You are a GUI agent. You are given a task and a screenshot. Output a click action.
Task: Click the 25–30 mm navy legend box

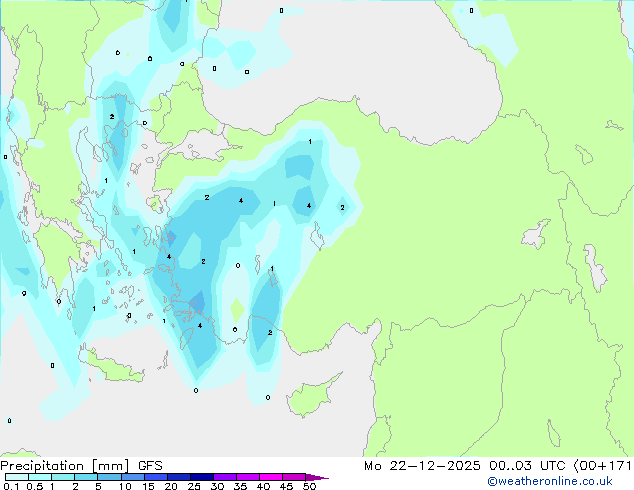click(201, 477)
